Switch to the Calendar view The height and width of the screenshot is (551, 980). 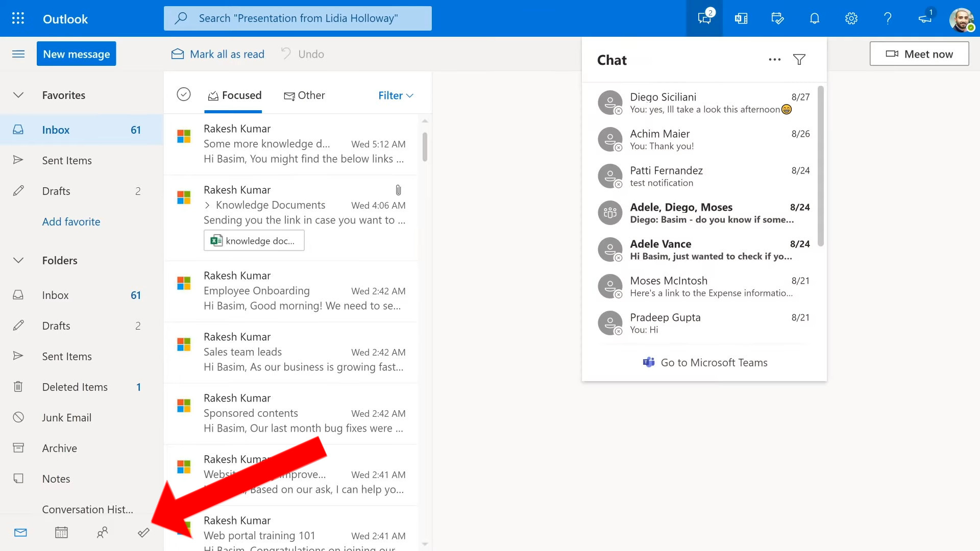(x=61, y=532)
